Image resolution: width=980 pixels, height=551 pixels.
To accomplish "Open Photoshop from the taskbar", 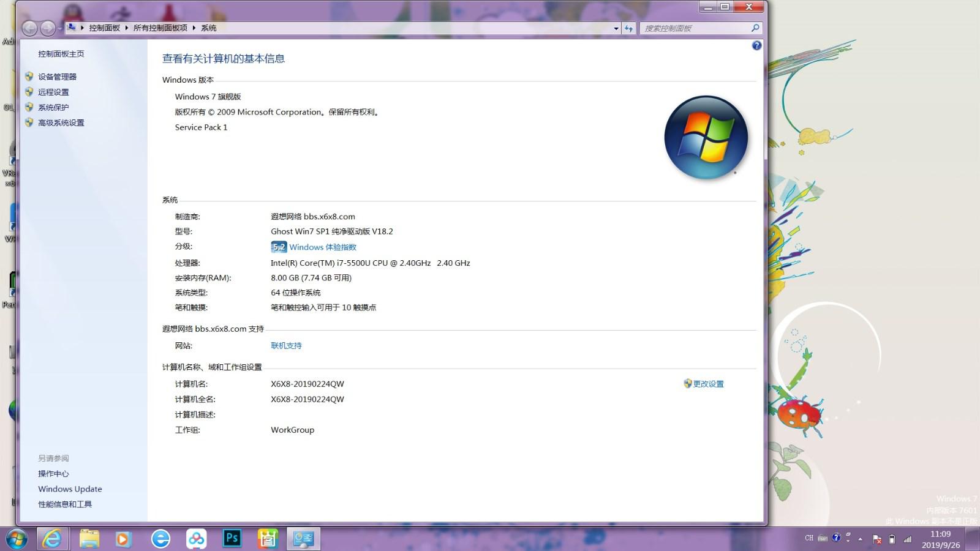I will 232,539.
